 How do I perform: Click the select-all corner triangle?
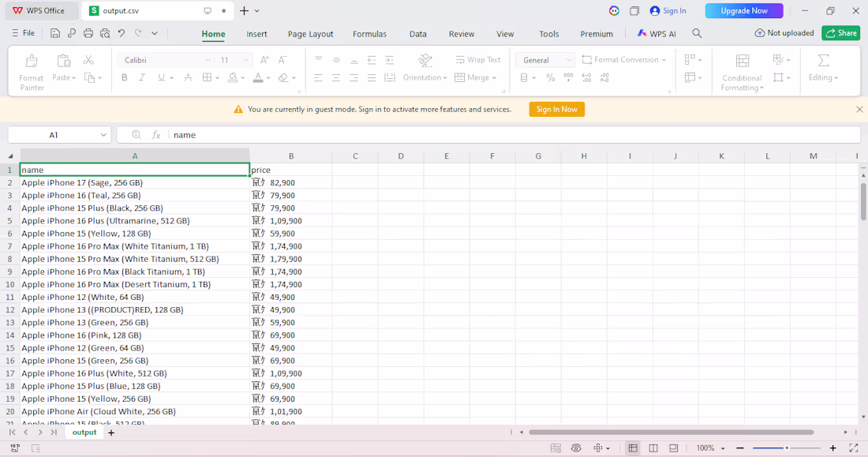[x=10, y=156]
